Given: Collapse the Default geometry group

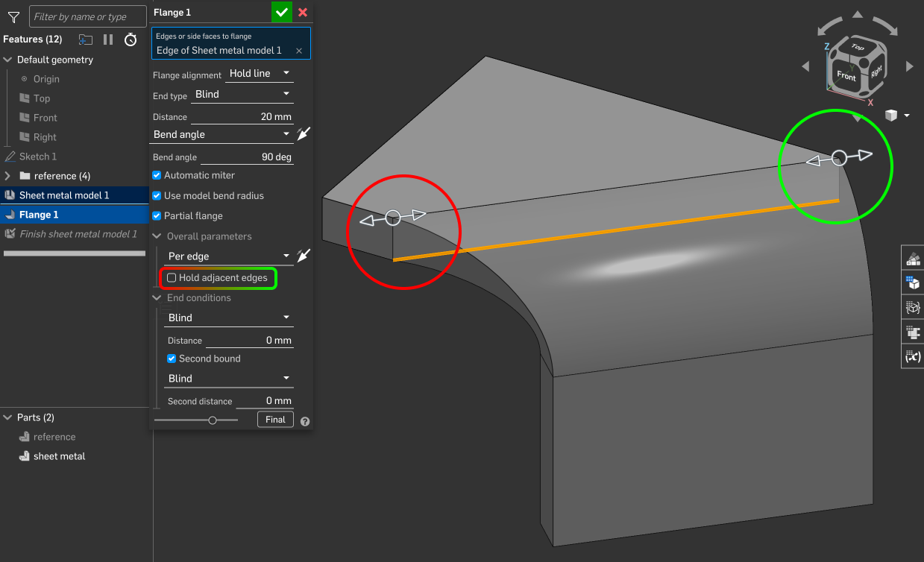Looking at the screenshot, I should pyautogui.click(x=8, y=60).
